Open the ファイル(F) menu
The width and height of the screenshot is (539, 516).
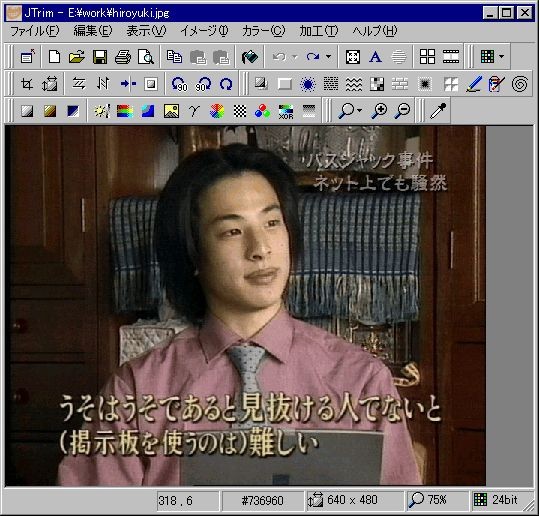tap(34, 31)
